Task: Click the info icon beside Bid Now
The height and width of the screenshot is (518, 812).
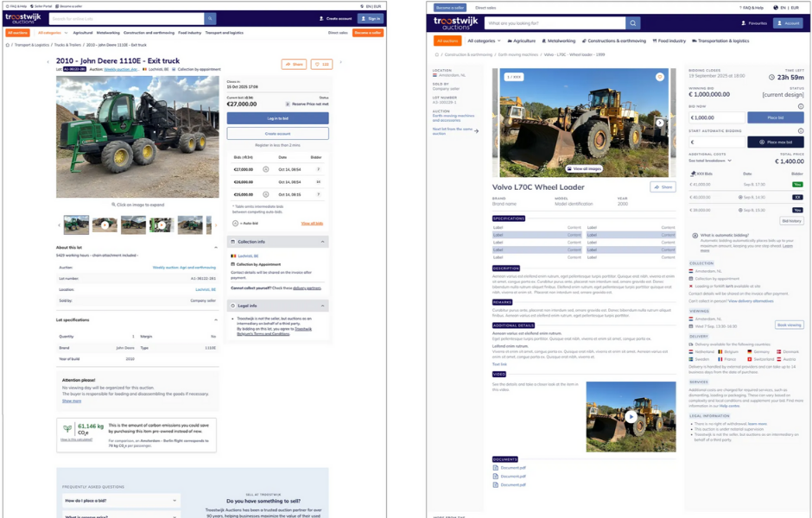Action: coord(801,106)
